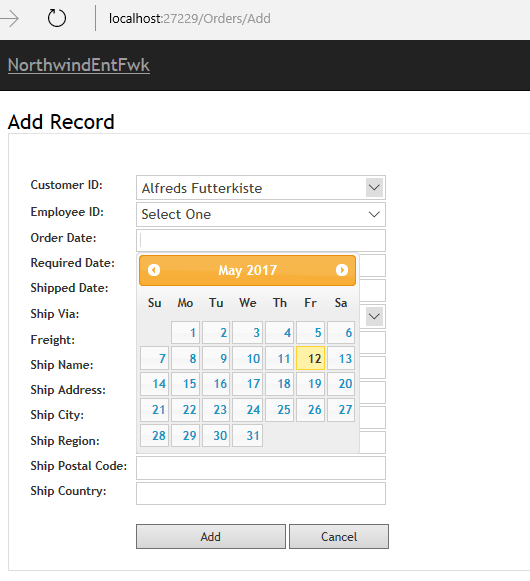Choose day 23 in the calendar
This screenshot has width=530, height=581.
(x=216, y=410)
